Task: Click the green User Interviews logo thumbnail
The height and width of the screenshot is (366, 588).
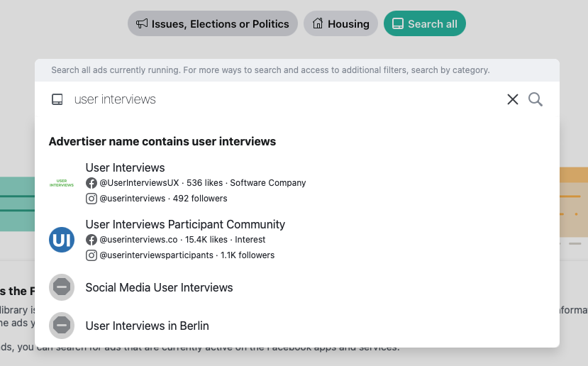Action: tap(62, 183)
